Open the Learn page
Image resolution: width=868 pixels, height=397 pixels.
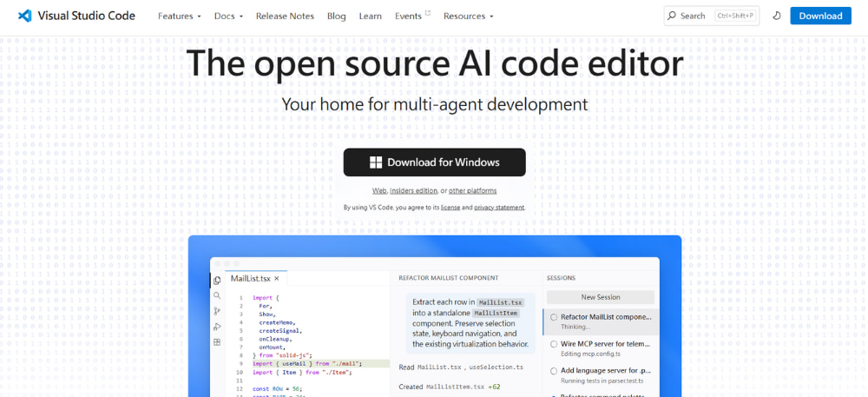click(x=371, y=16)
